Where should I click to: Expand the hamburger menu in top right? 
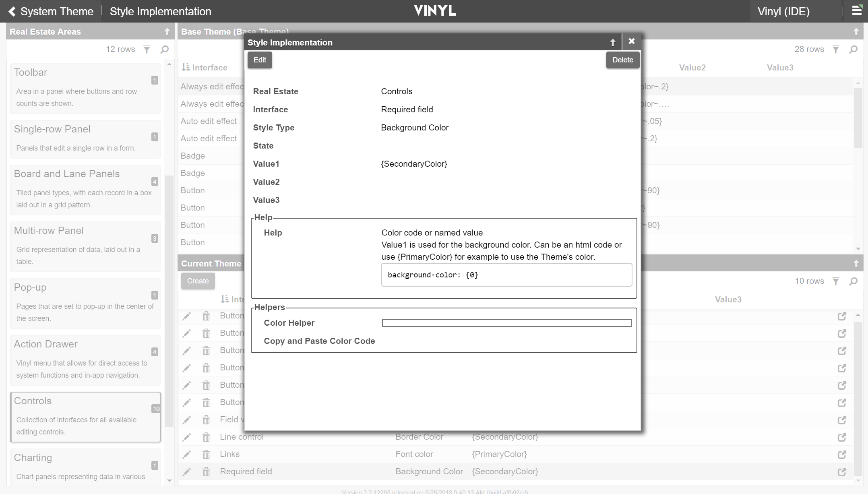pos(857,11)
